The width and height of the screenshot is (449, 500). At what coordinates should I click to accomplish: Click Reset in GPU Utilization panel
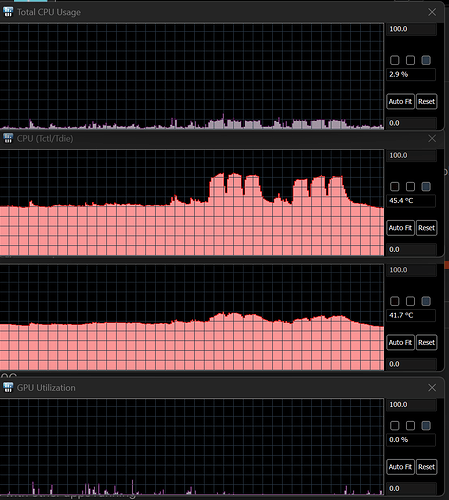point(426,467)
